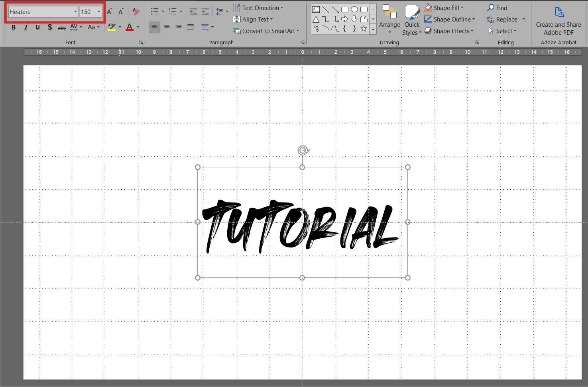Enable strikethrough on the selected text

pos(62,27)
